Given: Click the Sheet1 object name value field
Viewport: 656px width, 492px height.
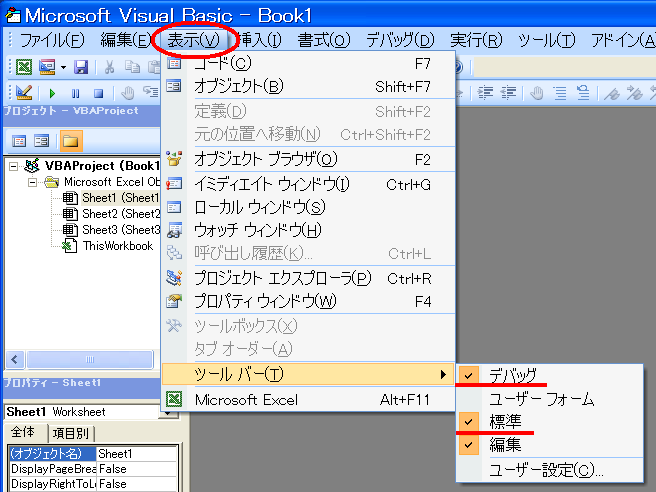Looking at the screenshot, I should coord(137,454).
